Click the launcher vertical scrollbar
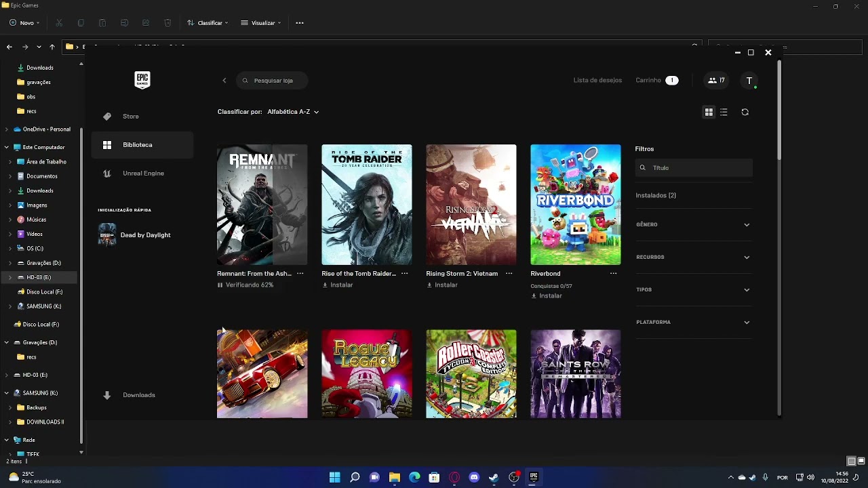 [x=779, y=110]
